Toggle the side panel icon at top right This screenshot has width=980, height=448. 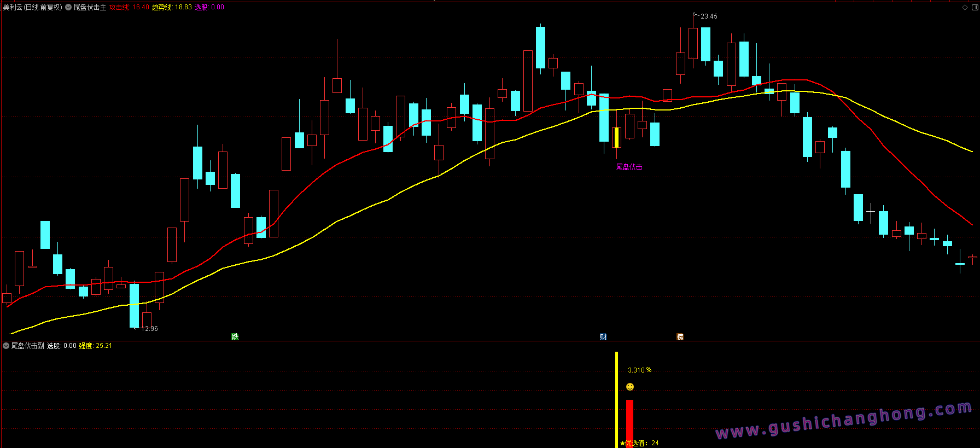coord(975,7)
